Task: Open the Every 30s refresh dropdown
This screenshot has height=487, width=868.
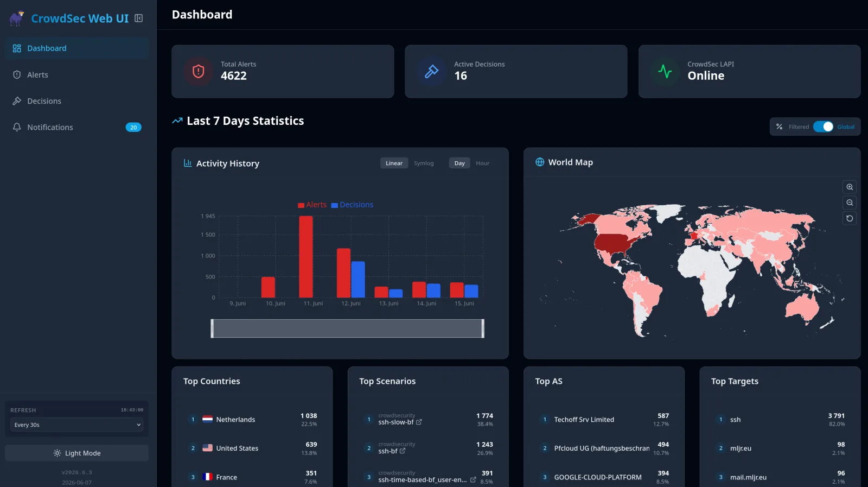Action: point(76,425)
